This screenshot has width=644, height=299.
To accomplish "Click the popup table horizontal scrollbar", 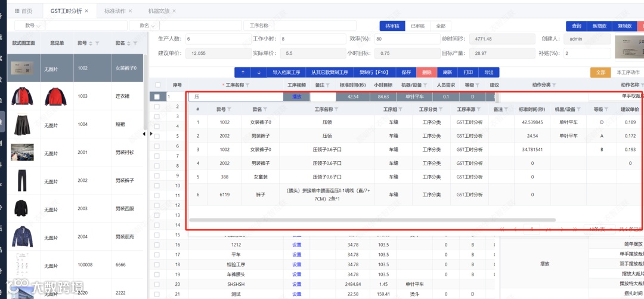I will [372, 220].
